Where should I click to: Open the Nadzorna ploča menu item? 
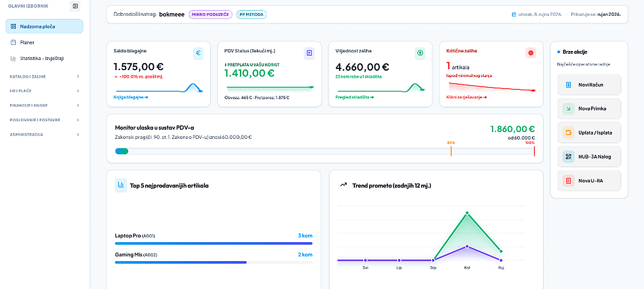[44, 26]
